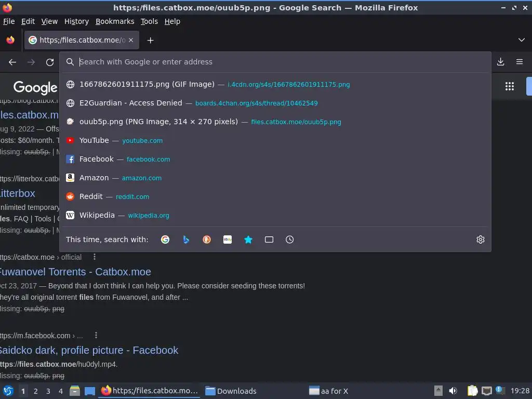Select the files.catbox.moe browser tab
This screenshot has height=399, width=532.
click(82, 40)
